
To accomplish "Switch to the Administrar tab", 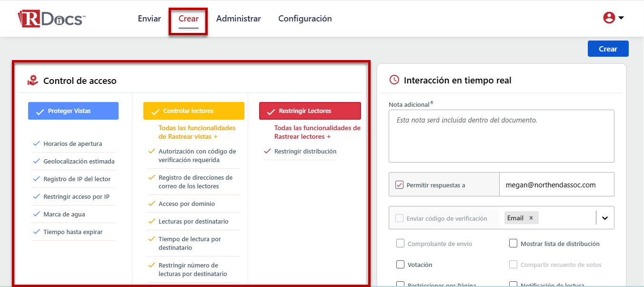I will coord(238,18).
